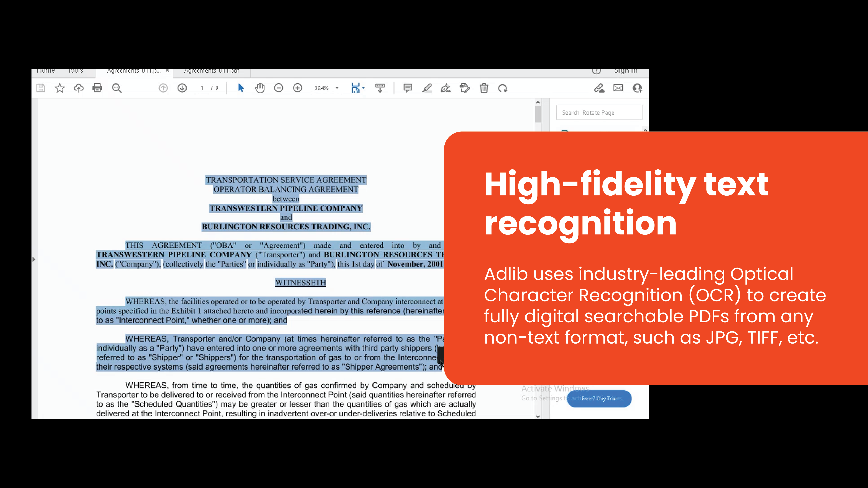868x488 pixels.
Task: Delete page with trash icon
Action: [484, 88]
